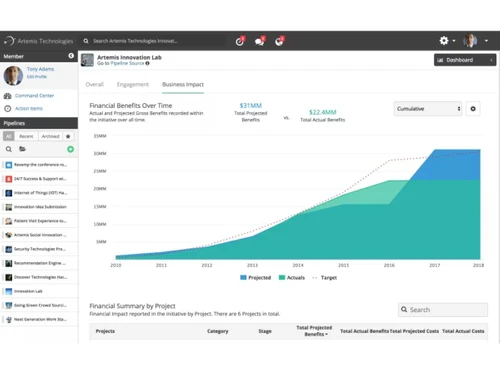Expand the user account dropdown arrow
Image resolution: width=500 pixels, height=375 pixels.
pyautogui.click(x=486, y=41)
